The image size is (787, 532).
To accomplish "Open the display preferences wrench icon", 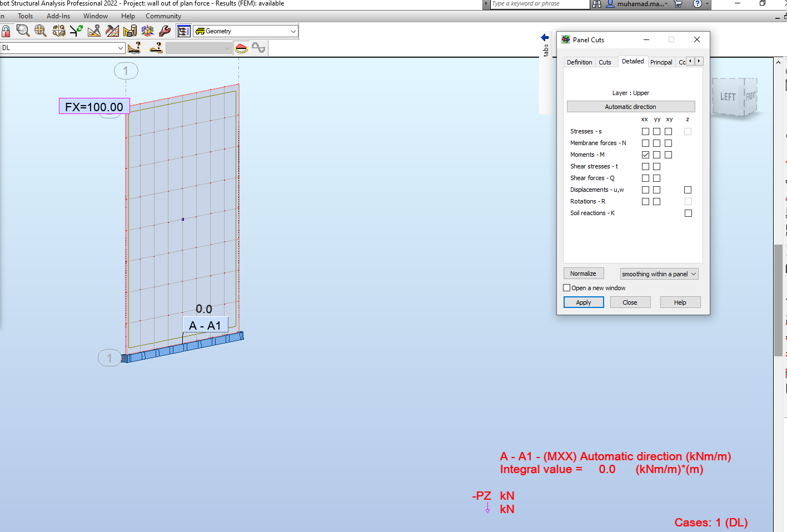I will [165, 31].
